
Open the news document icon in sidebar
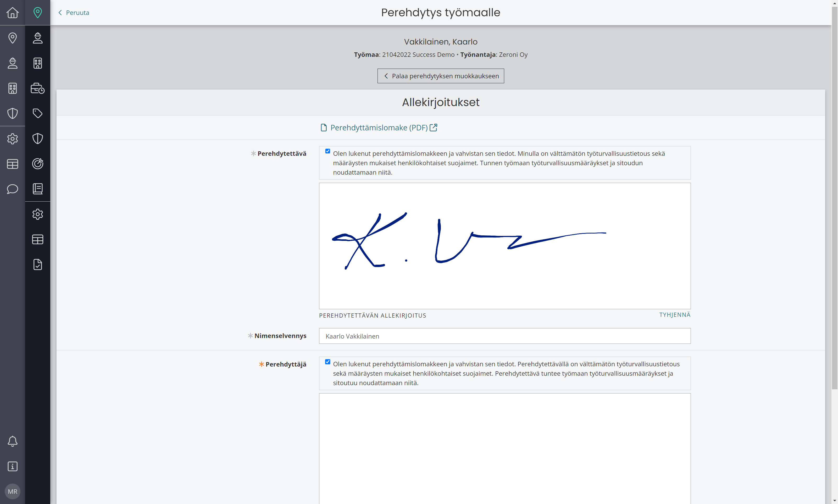point(38,189)
